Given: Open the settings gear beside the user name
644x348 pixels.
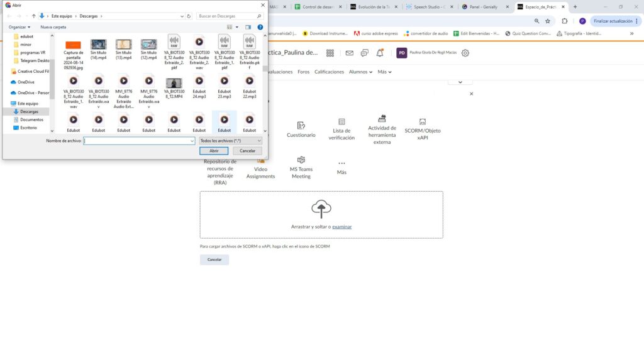Looking at the screenshot, I should (x=465, y=53).
